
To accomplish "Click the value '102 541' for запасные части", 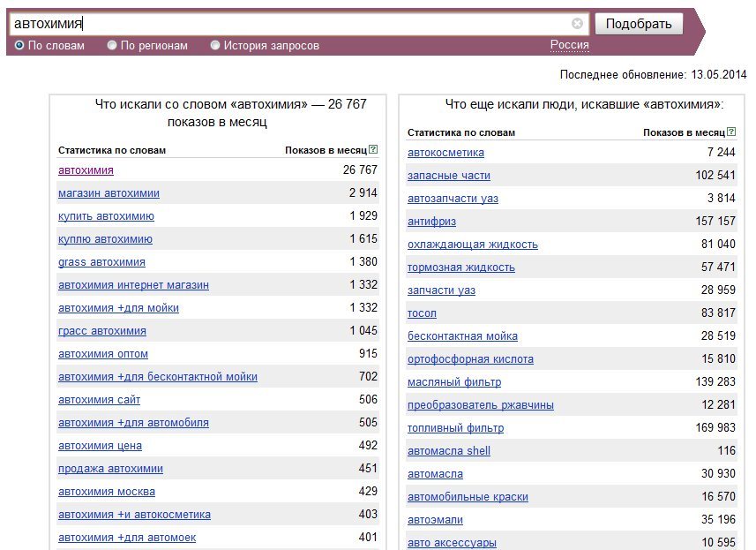I will pos(715,175).
